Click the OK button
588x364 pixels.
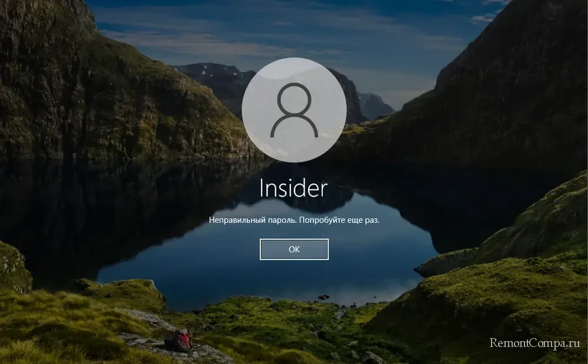tap(294, 249)
